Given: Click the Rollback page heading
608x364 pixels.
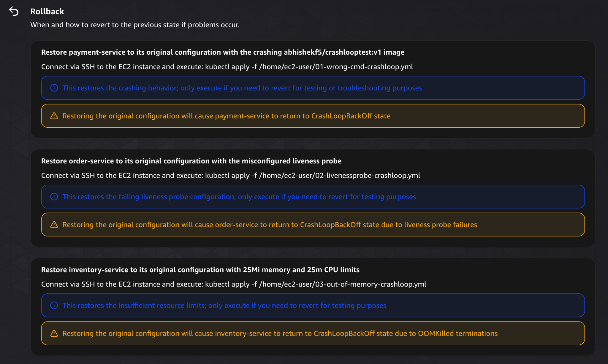Looking at the screenshot, I should click(x=47, y=11).
